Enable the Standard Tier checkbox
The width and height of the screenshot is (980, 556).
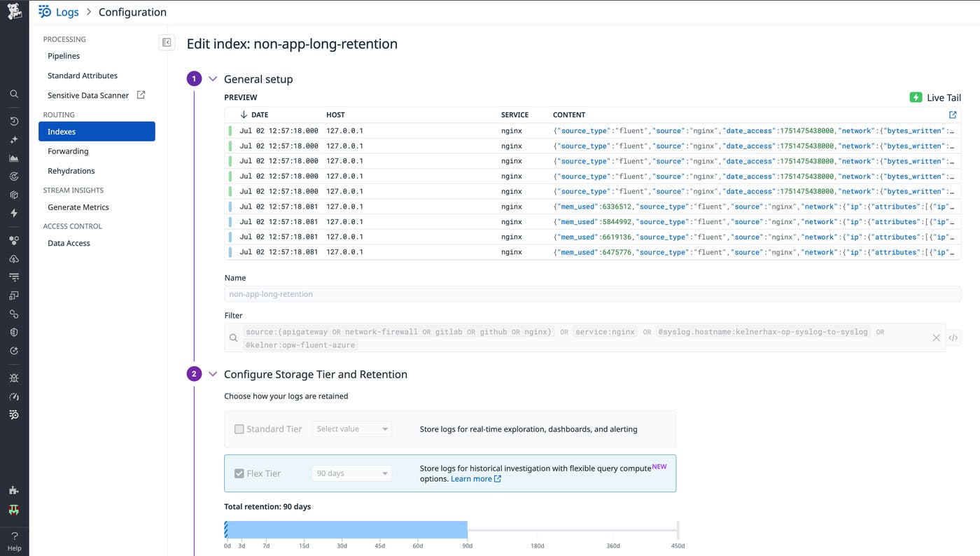(x=239, y=429)
